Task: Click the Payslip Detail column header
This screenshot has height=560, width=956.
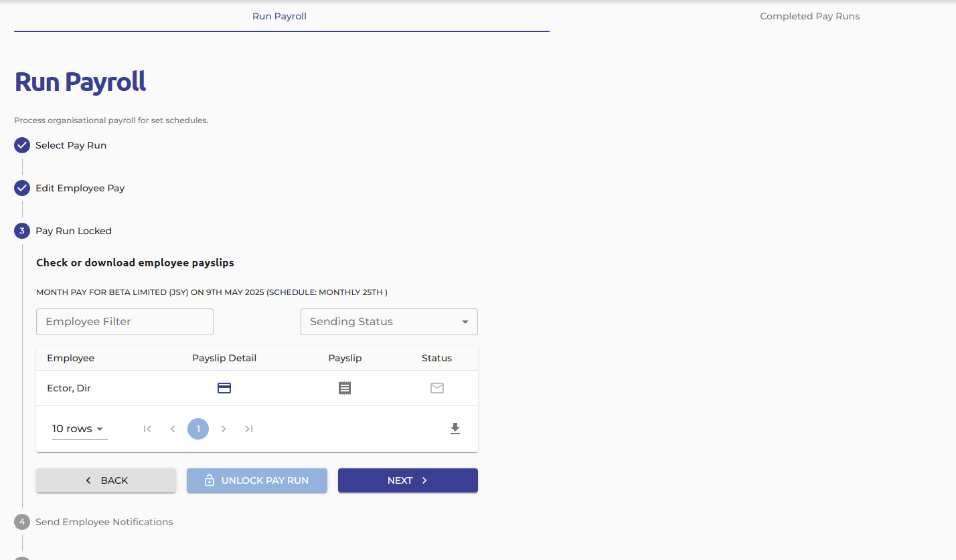Action: [224, 358]
